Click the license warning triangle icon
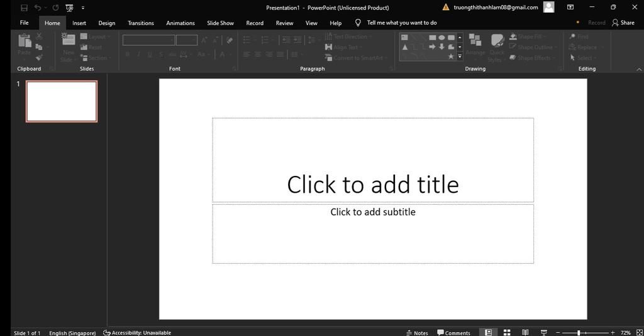Viewport: 644px width, 336px height. click(x=446, y=7)
